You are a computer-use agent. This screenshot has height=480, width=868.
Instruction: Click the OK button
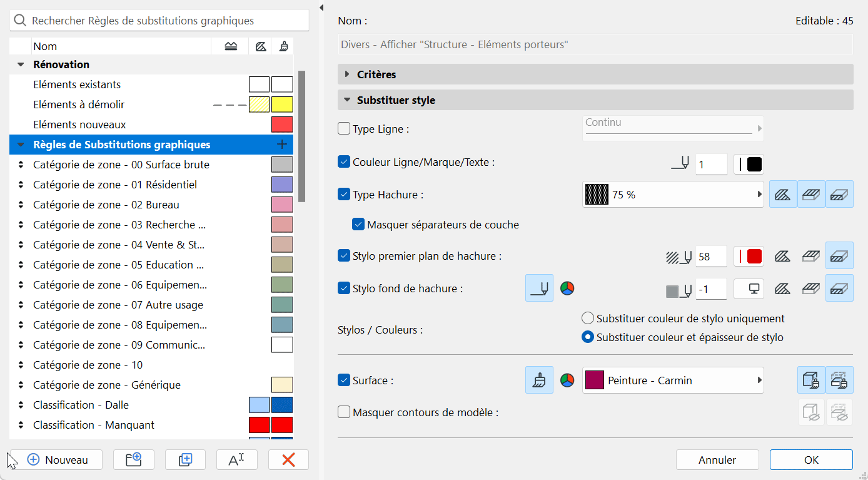click(811, 459)
